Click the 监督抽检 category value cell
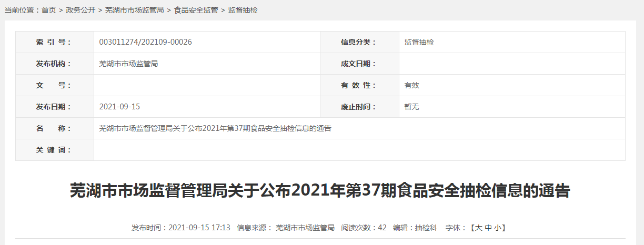 click(x=512, y=42)
